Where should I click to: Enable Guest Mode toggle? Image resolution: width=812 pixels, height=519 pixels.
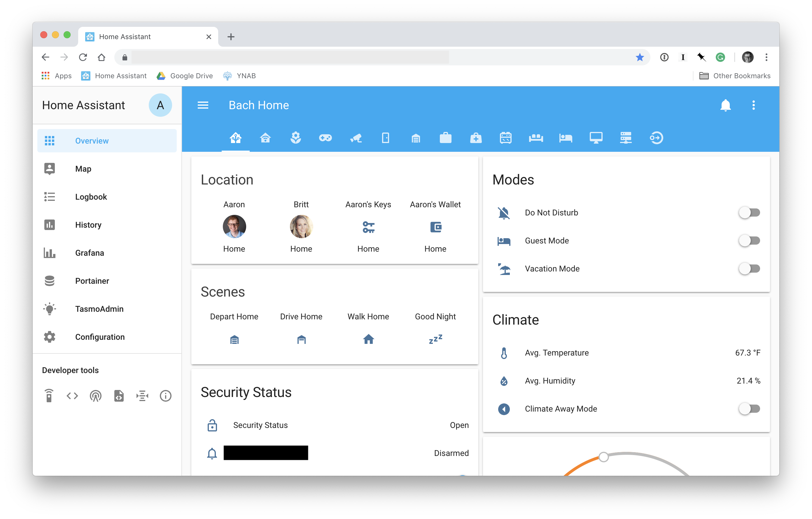pos(749,240)
